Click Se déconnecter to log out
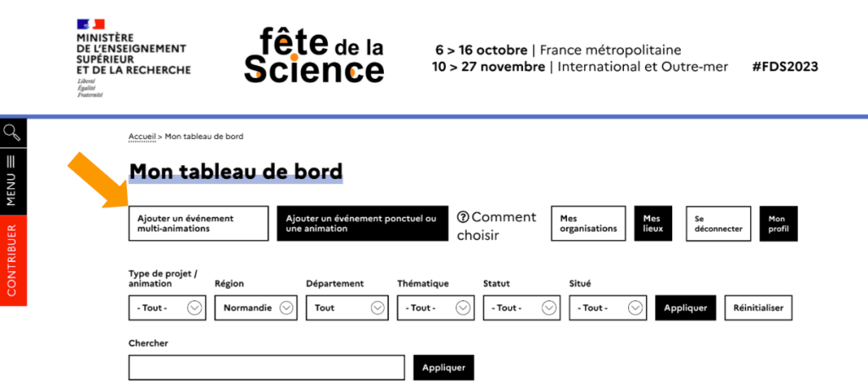868x384 pixels. [x=717, y=224]
